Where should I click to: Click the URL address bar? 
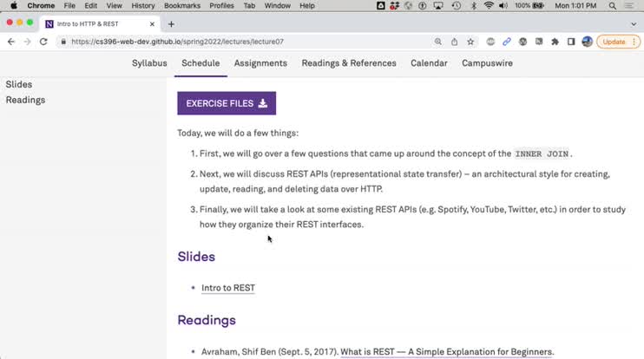[243, 42]
